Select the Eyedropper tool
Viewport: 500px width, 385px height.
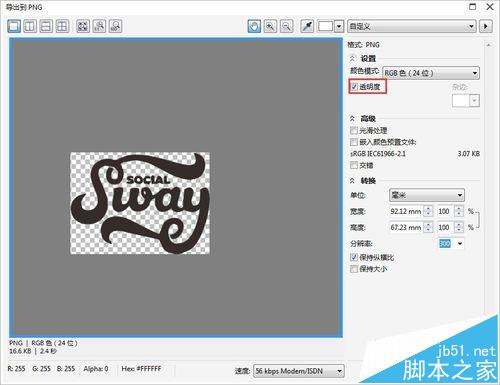pyautogui.click(x=307, y=26)
